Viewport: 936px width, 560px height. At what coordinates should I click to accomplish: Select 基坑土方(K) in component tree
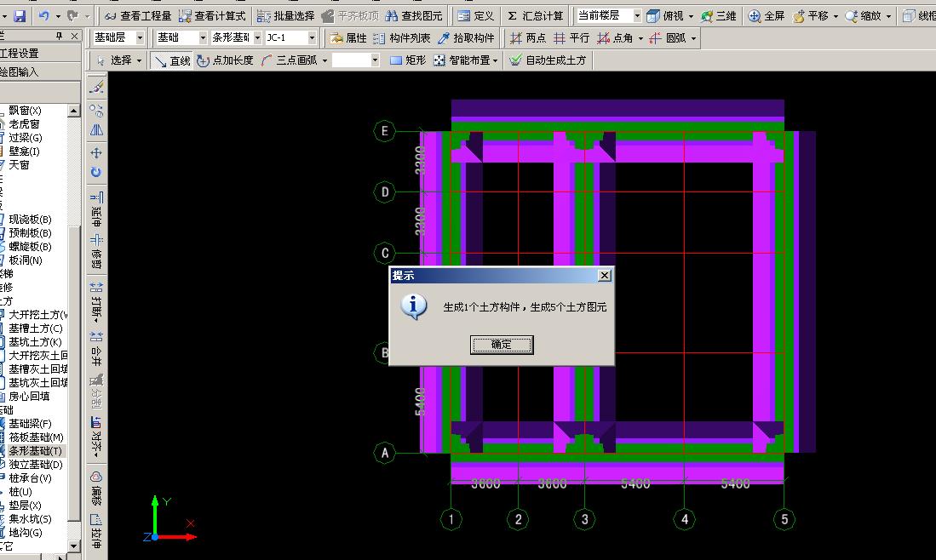click(x=35, y=342)
